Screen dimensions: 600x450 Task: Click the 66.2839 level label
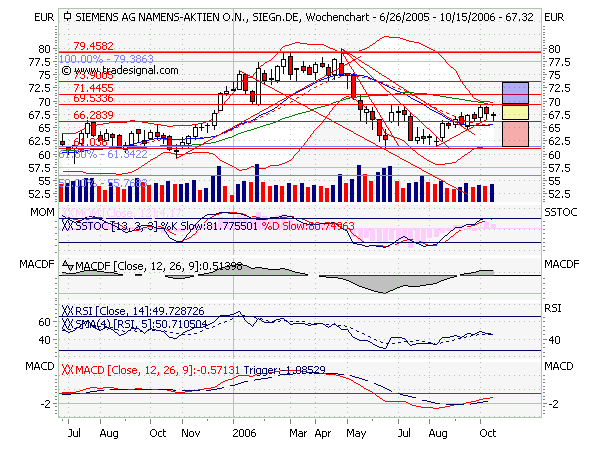[x=93, y=115]
